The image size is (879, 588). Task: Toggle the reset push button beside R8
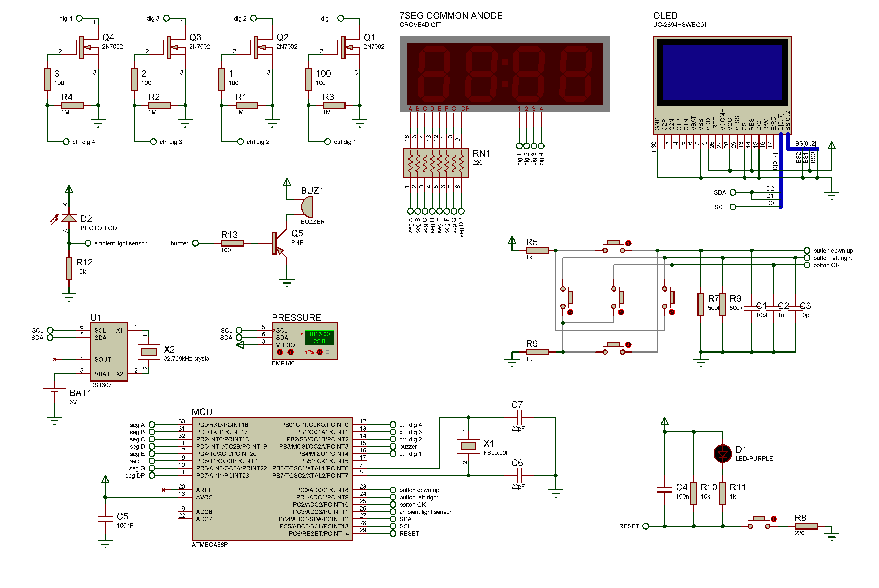[x=759, y=523]
